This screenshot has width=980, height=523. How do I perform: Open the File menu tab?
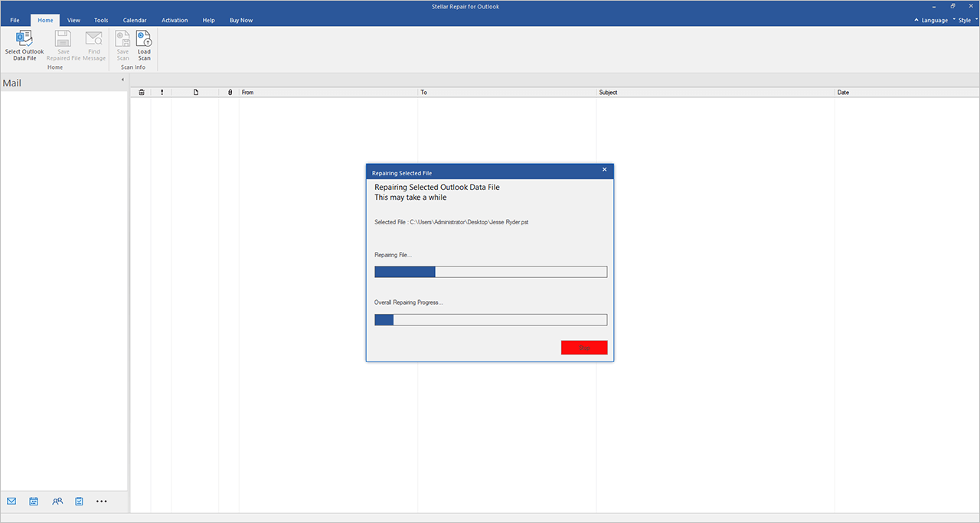[15, 21]
